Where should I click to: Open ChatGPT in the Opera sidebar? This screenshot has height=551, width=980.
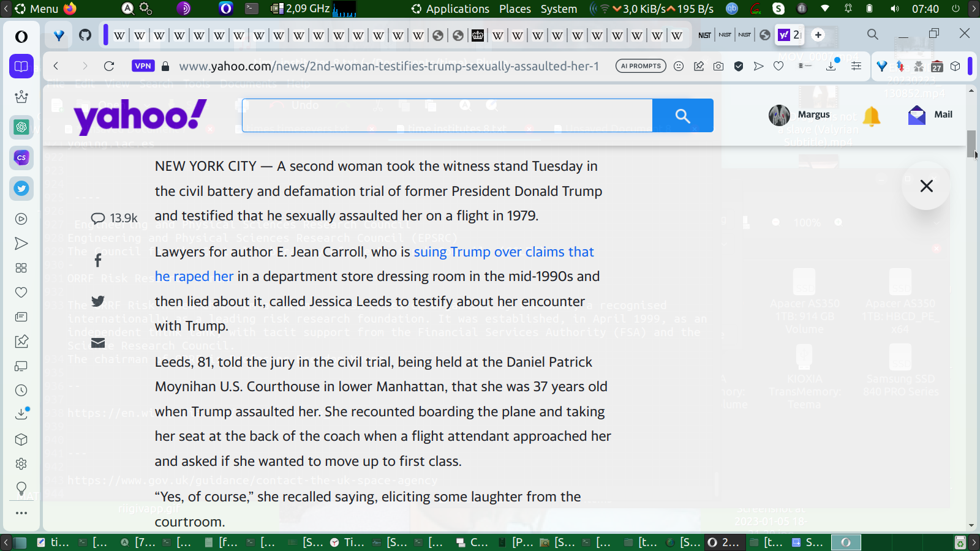point(21,127)
